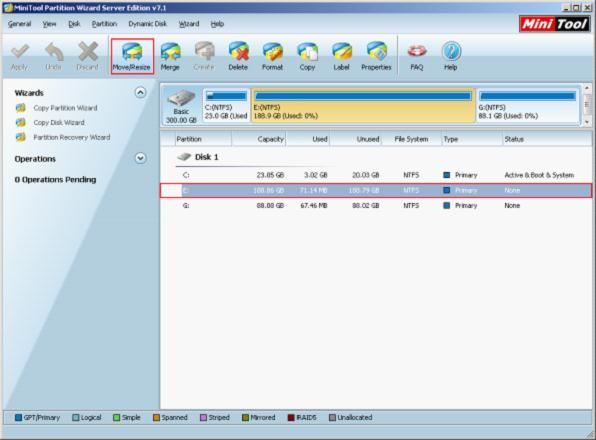Expand the Operations panel section
The width and height of the screenshot is (596, 440).
(140, 158)
